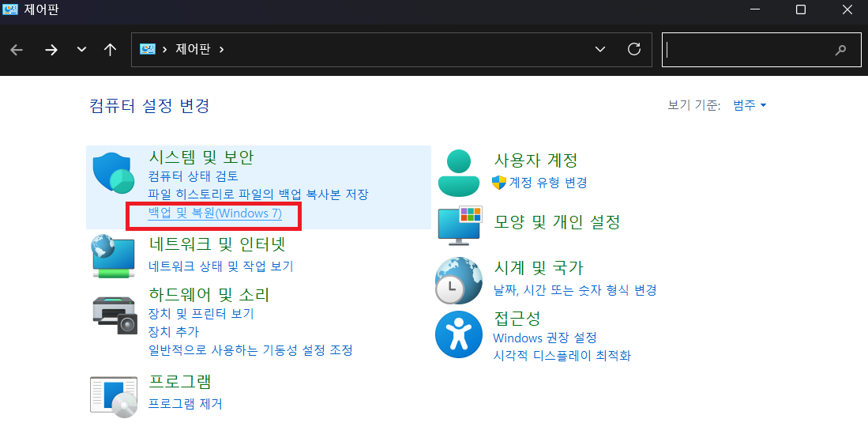
Task: Click the Accessibility figure icon
Action: (458, 335)
